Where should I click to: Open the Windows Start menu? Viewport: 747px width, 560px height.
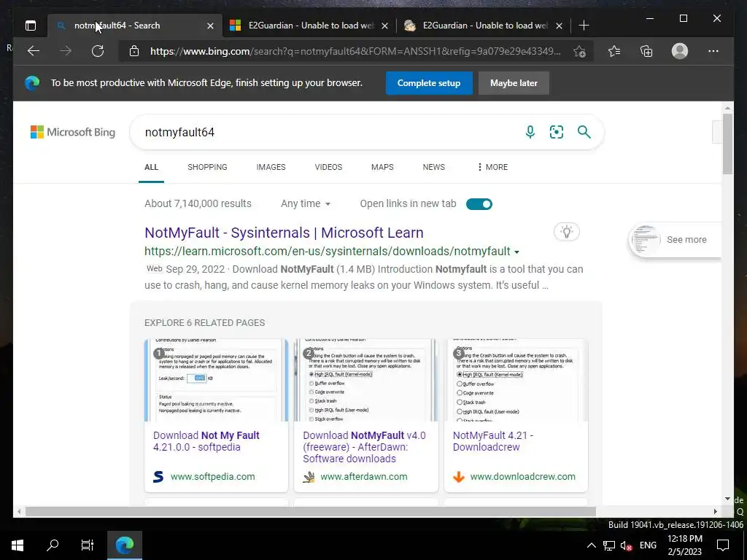tap(18, 545)
